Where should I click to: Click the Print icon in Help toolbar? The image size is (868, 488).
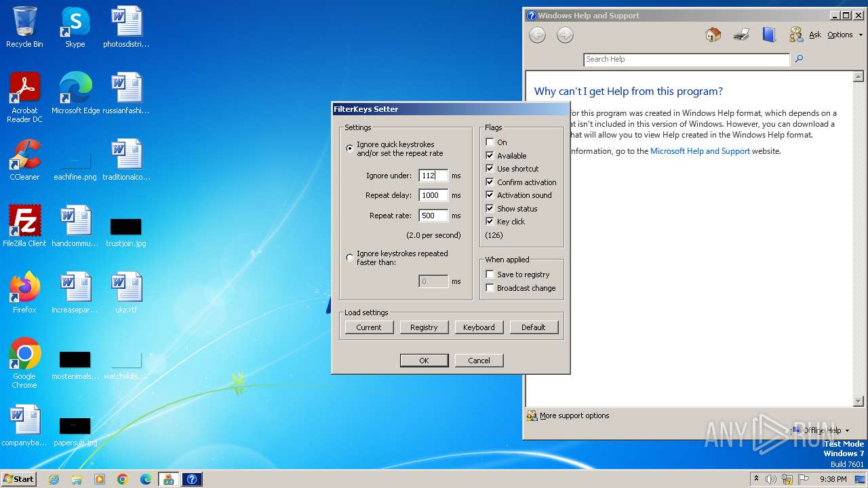coord(741,35)
